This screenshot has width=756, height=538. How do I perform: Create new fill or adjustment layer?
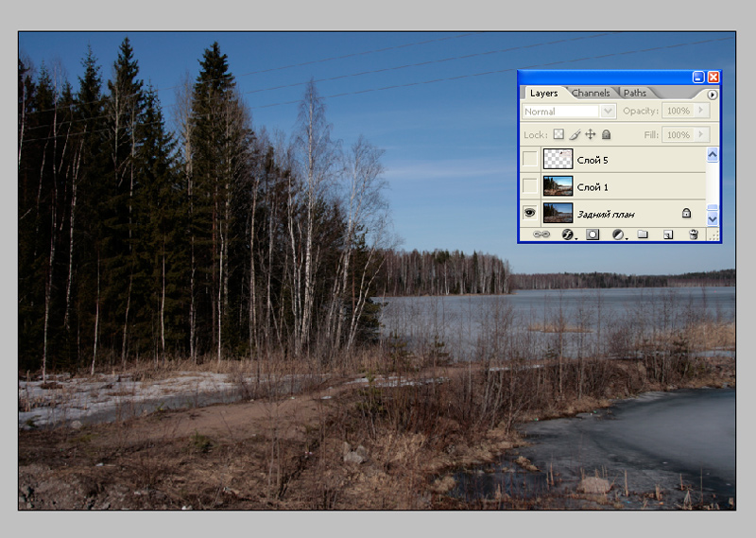619,234
